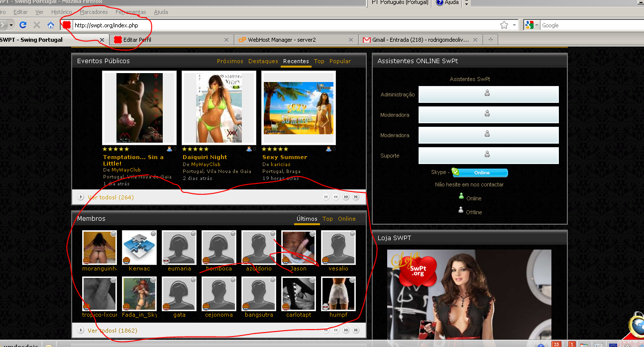
Task: Click play icon beside Ver todos (1862)
Action: [x=81, y=331]
